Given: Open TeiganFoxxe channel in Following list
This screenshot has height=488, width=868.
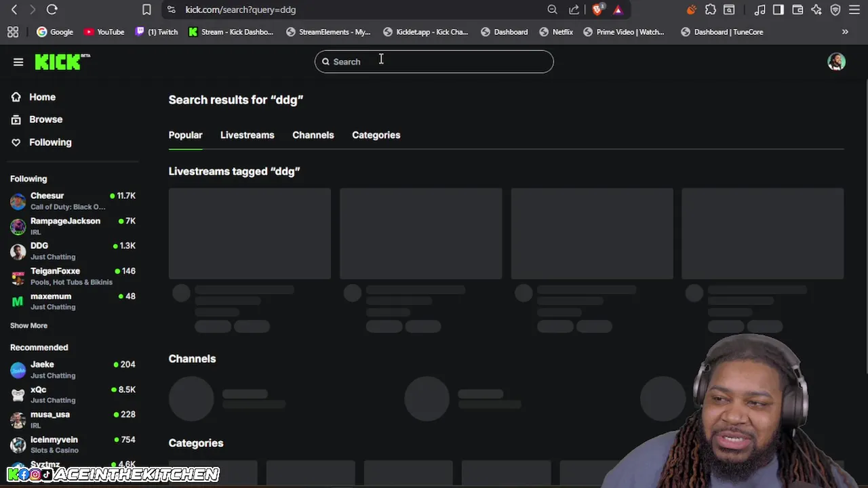Looking at the screenshot, I should 73,276.
